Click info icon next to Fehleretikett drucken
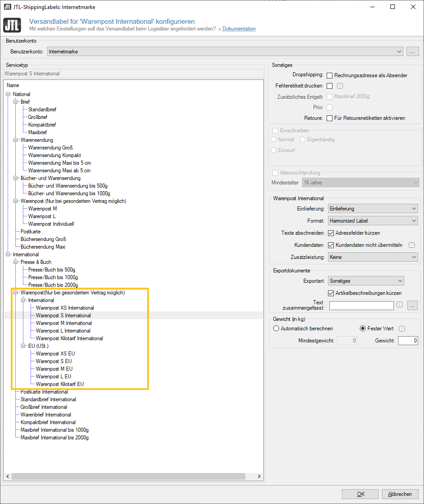Viewport: 424px width, 504px height. click(340, 86)
